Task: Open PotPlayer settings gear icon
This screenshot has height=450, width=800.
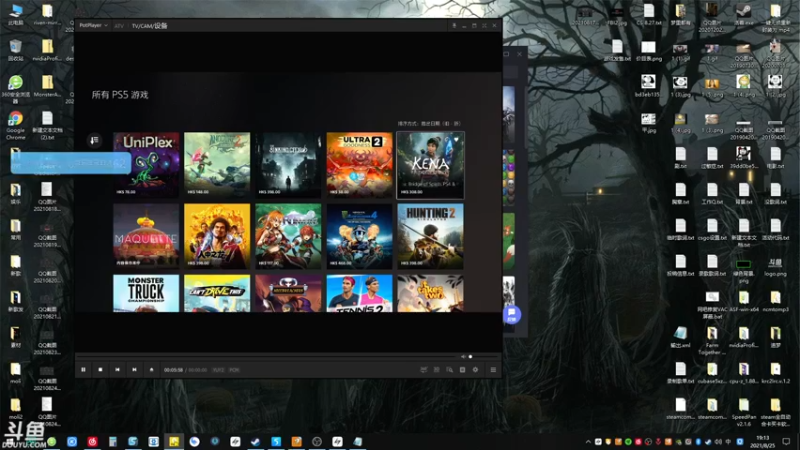Action: pos(476,369)
